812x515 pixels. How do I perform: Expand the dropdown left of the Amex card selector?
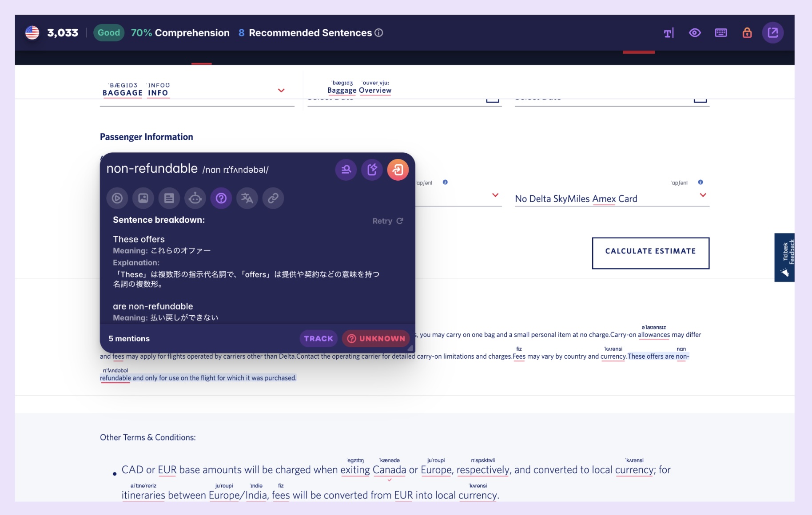(494, 195)
